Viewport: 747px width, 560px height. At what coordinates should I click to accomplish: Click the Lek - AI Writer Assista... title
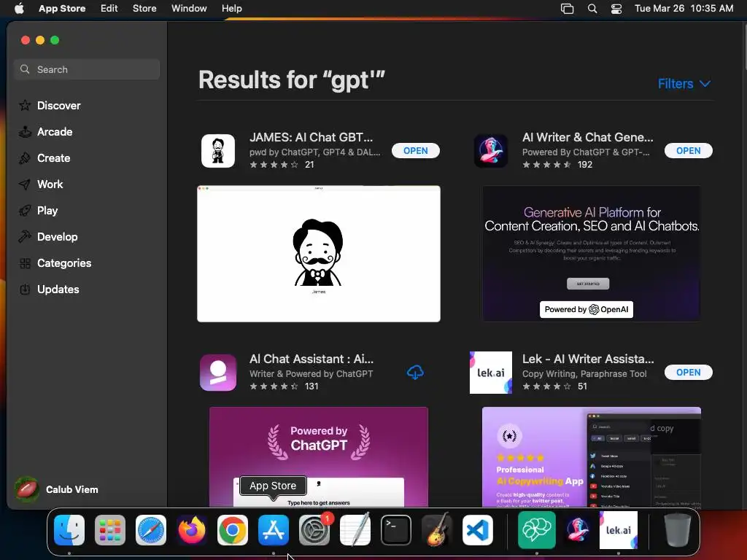(x=588, y=359)
